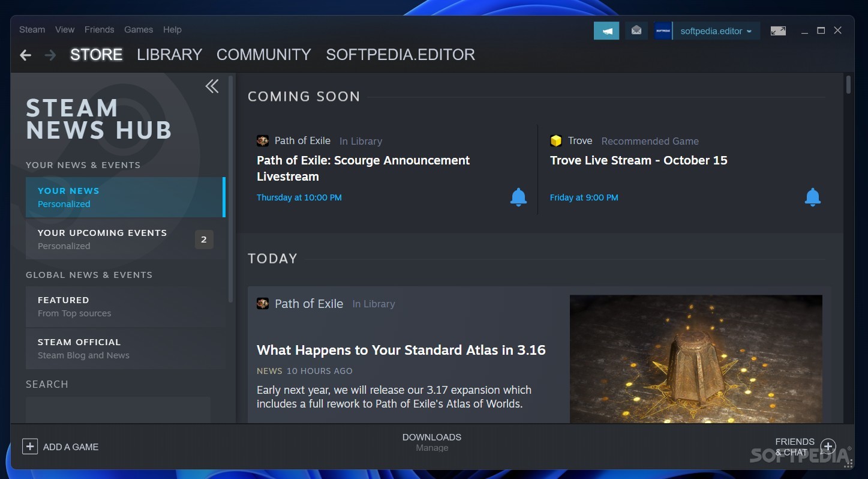The height and width of the screenshot is (479, 868).
Task: Click into the news search field
Action: [x=118, y=409]
